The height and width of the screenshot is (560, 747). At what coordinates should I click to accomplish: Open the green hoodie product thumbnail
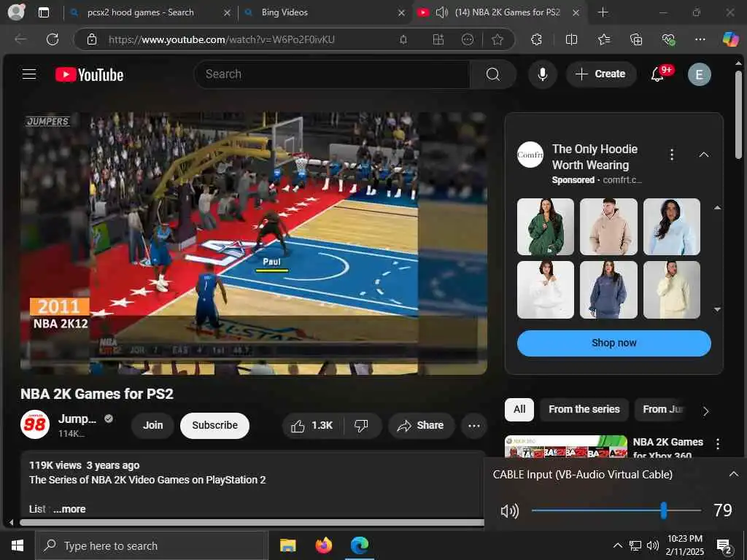[546, 227]
